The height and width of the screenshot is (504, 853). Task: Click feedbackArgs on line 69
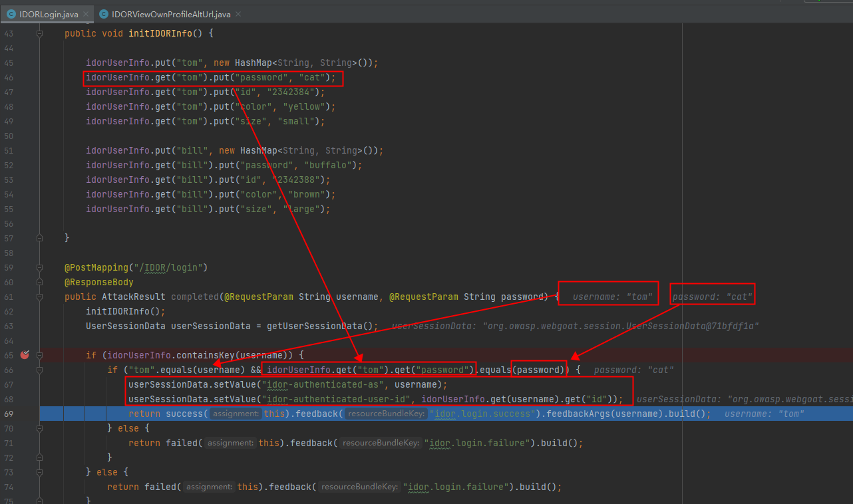pos(575,414)
